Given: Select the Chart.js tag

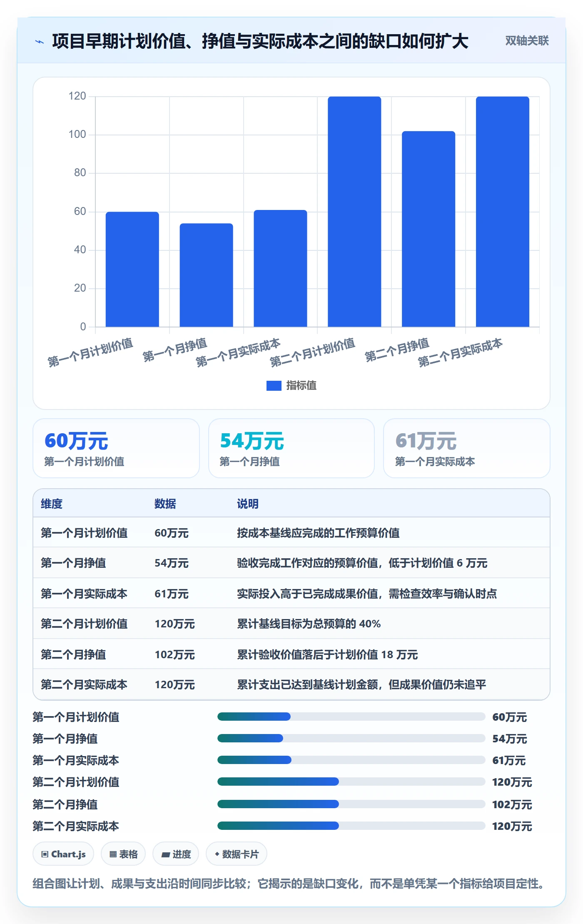Looking at the screenshot, I should [63, 854].
